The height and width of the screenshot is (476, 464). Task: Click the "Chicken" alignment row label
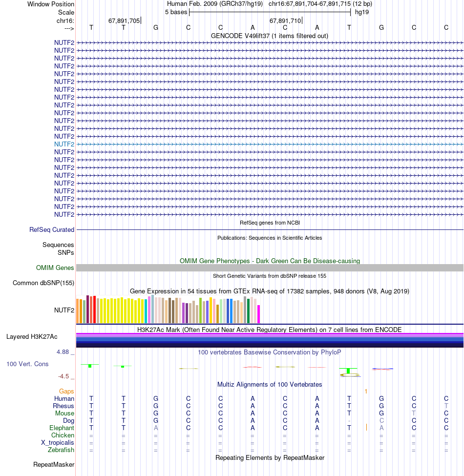click(x=63, y=435)
